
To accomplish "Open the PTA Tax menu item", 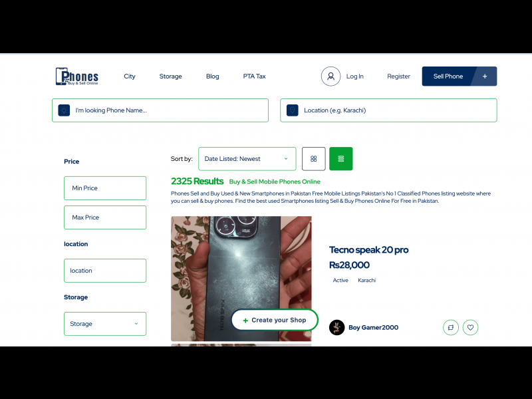I will (254, 76).
